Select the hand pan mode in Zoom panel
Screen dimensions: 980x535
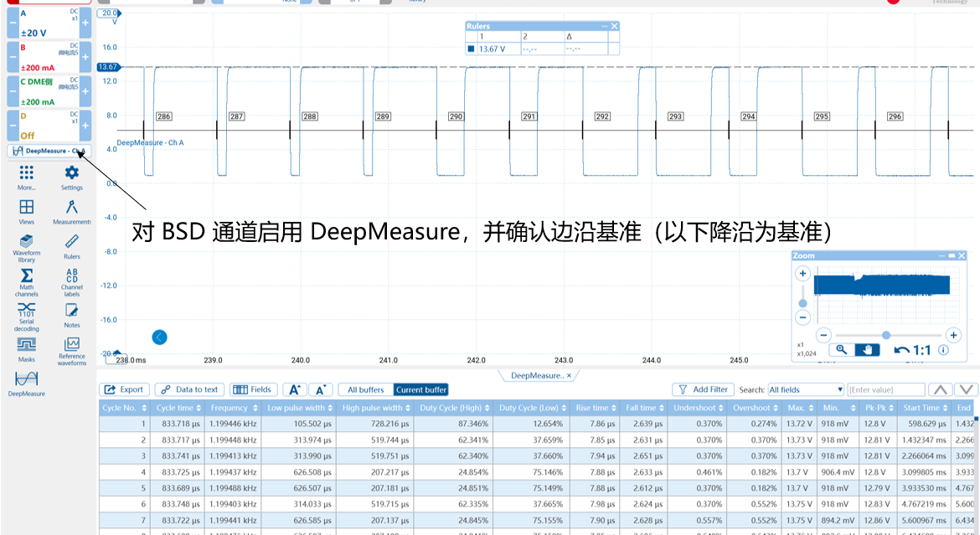pos(867,350)
